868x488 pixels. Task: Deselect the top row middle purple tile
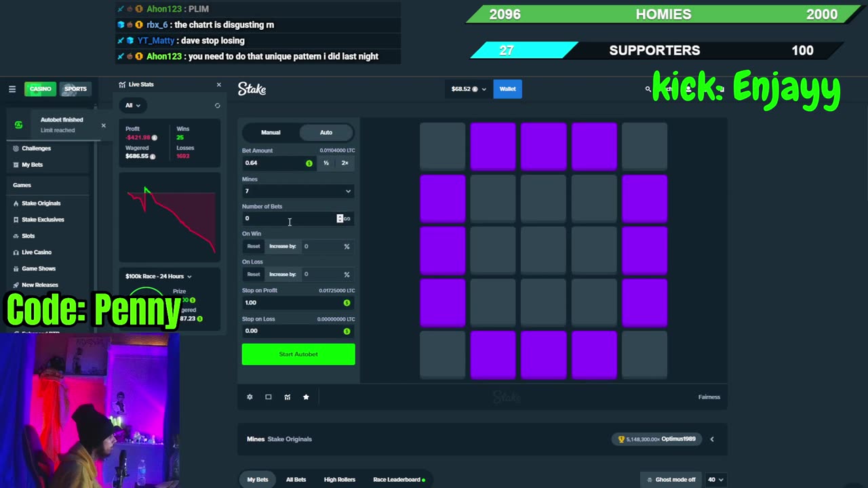(544, 146)
